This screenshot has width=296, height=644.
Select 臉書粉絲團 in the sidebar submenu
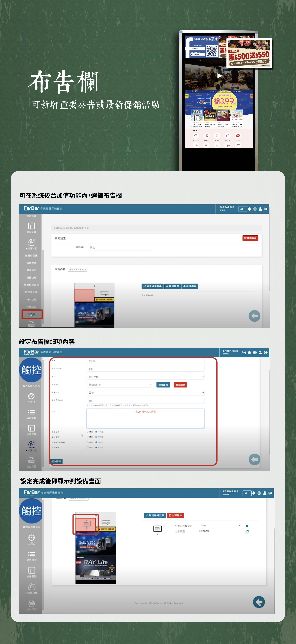tap(31, 256)
